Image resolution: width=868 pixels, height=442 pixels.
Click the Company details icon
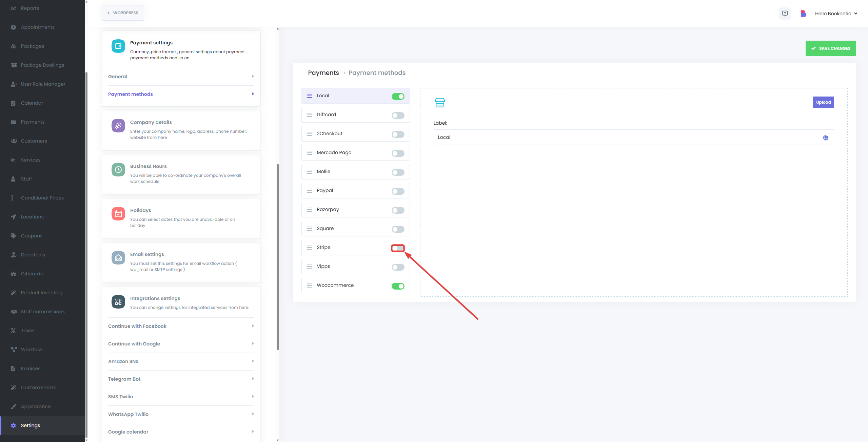click(118, 126)
